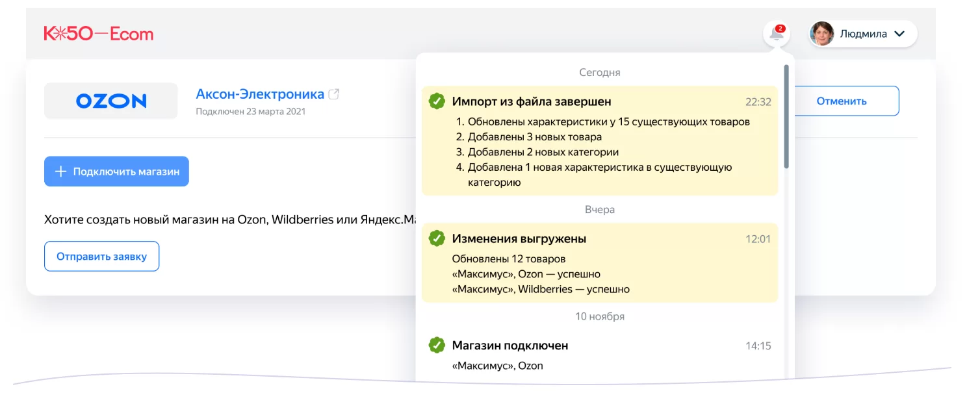Click Людмила's profile avatar
980x417 pixels.
pyautogui.click(x=823, y=33)
